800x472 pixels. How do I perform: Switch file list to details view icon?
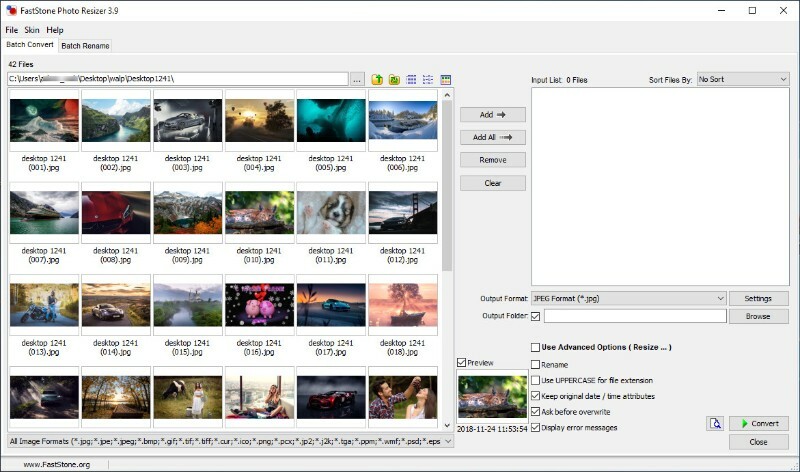[427, 79]
